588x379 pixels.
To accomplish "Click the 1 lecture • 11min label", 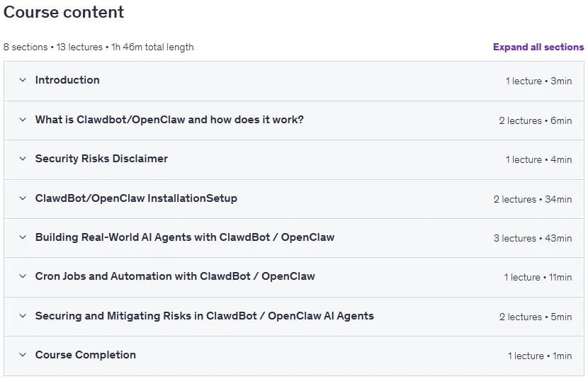I will [x=538, y=278].
